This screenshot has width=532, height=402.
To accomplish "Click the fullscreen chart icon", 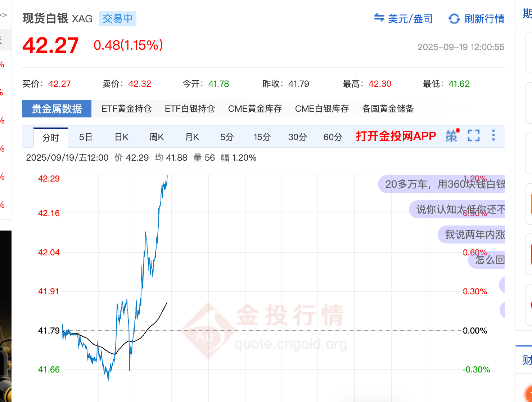I will coord(474,136).
